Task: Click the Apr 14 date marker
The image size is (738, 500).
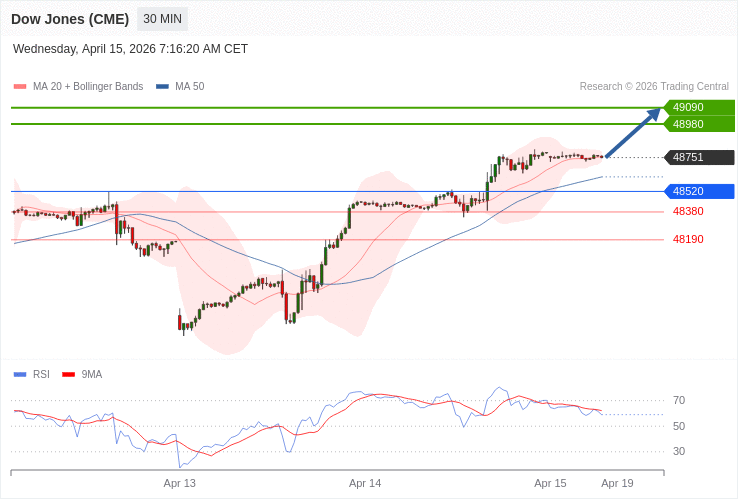Action: [365, 483]
